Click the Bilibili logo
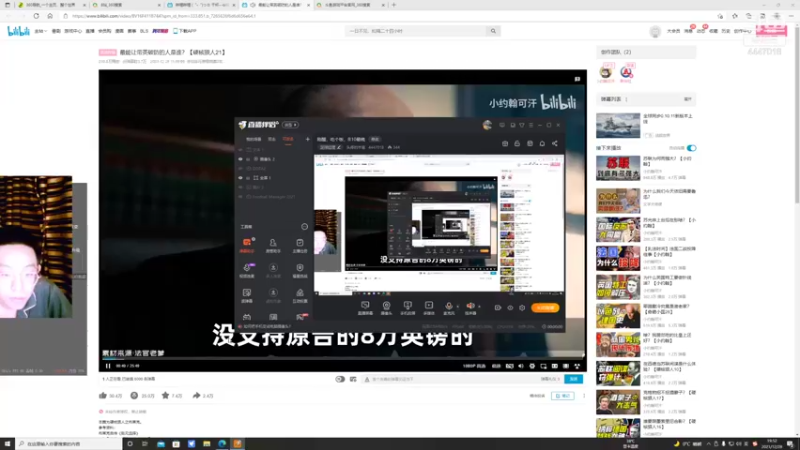This screenshot has height=450, width=800. (18, 31)
